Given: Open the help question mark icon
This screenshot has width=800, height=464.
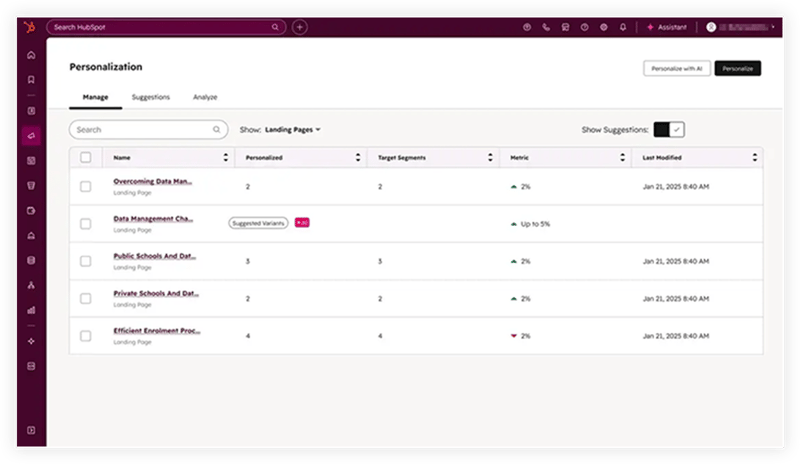Looking at the screenshot, I should pos(585,27).
